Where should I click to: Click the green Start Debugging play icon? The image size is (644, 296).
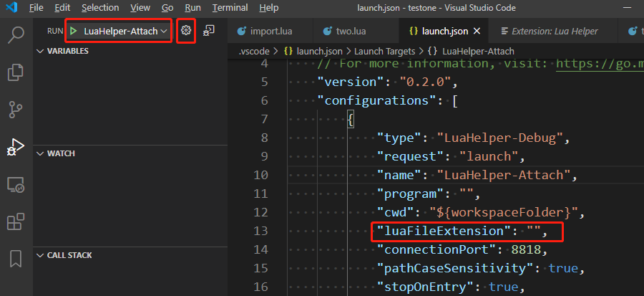pyautogui.click(x=74, y=31)
